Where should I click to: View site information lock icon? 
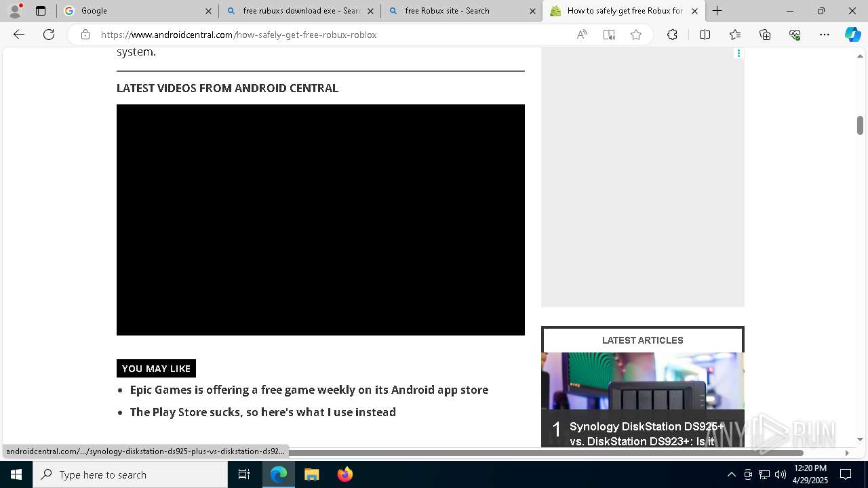[x=85, y=35]
